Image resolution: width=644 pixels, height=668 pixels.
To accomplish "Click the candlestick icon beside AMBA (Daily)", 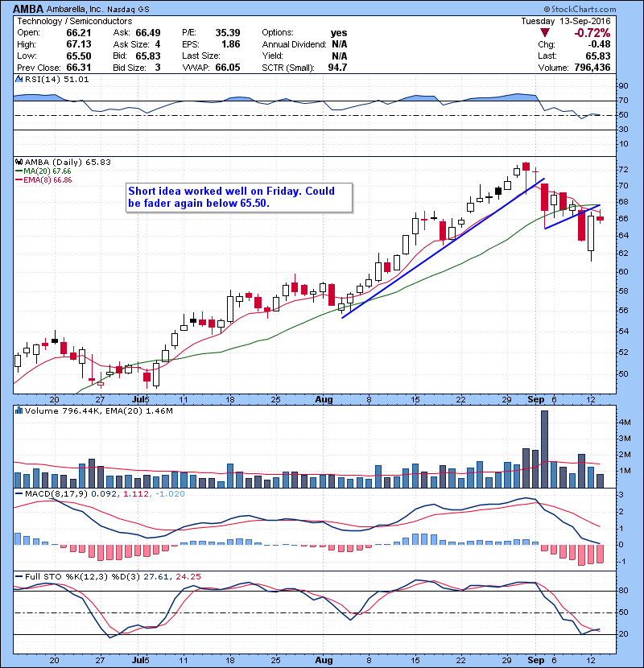I will pyautogui.click(x=19, y=162).
